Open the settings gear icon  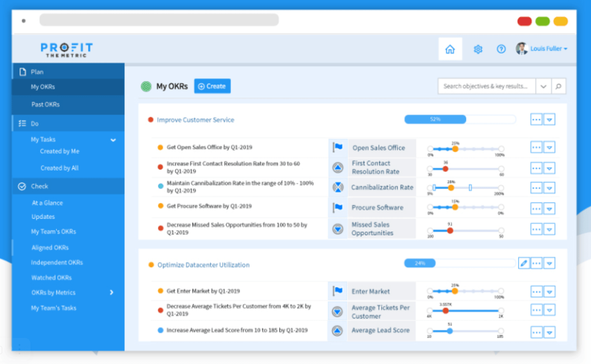point(478,49)
